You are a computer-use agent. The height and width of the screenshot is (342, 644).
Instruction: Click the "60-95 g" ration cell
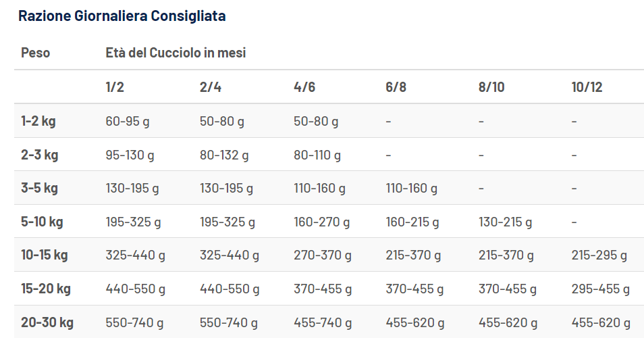click(x=128, y=122)
